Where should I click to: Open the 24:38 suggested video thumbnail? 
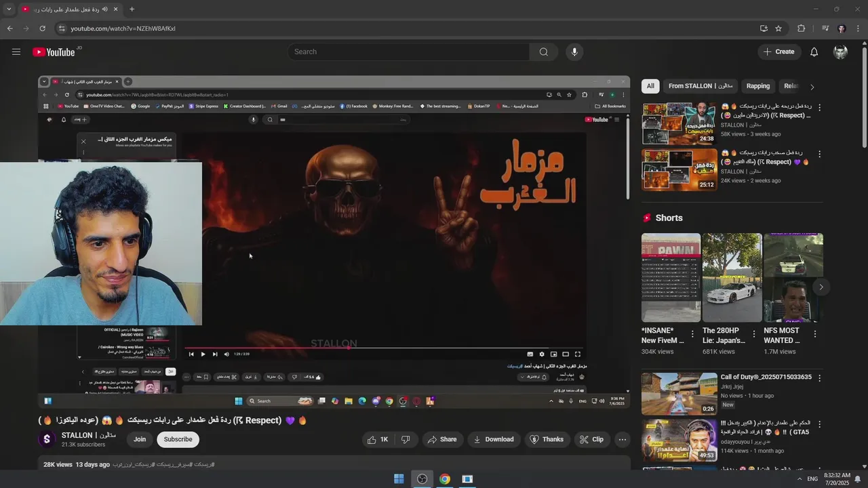[x=679, y=123]
